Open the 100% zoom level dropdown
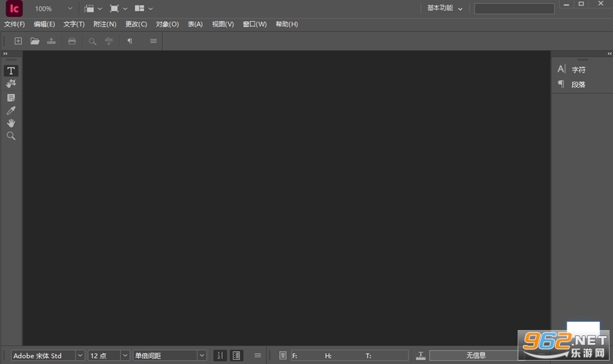The width and height of the screenshot is (613, 364). [x=69, y=8]
